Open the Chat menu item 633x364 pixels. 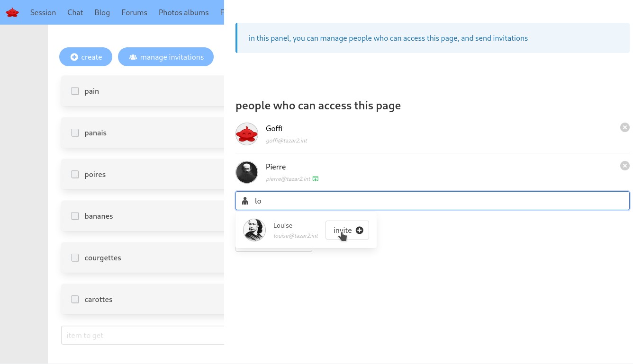75,12
